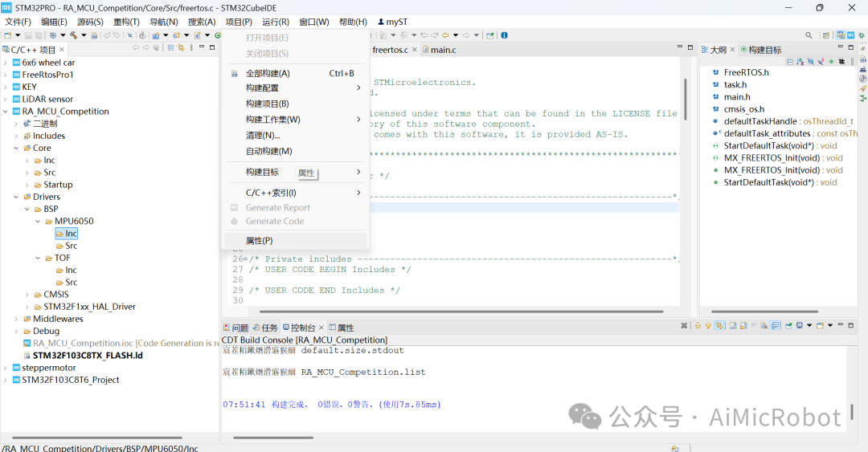Click the Display Selected Console monitor icon
The width and height of the screenshot is (868, 452).
800,326
